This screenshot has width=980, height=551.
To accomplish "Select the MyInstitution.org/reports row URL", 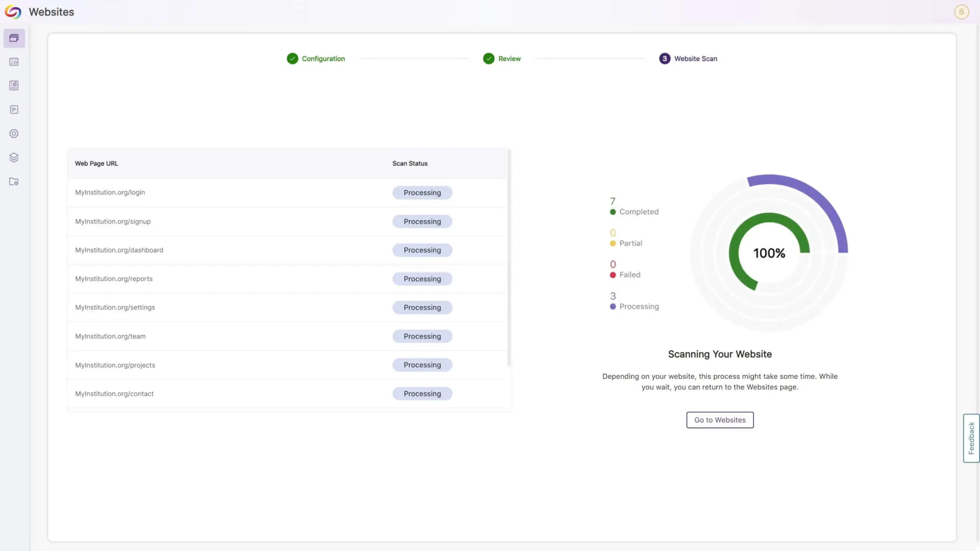I will tap(114, 279).
